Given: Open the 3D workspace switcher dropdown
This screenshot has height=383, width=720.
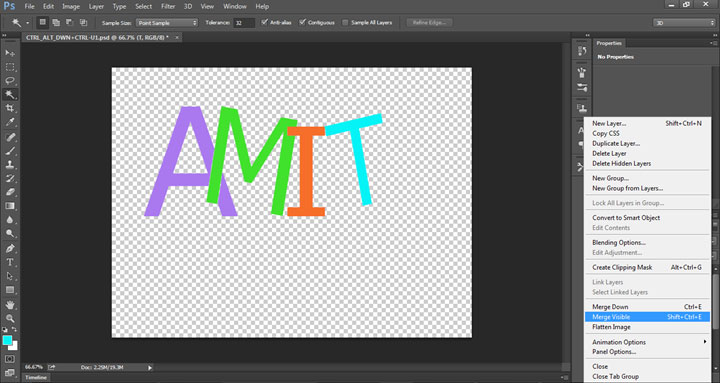Looking at the screenshot, I should pyautogui.click(x=684, y=23).
